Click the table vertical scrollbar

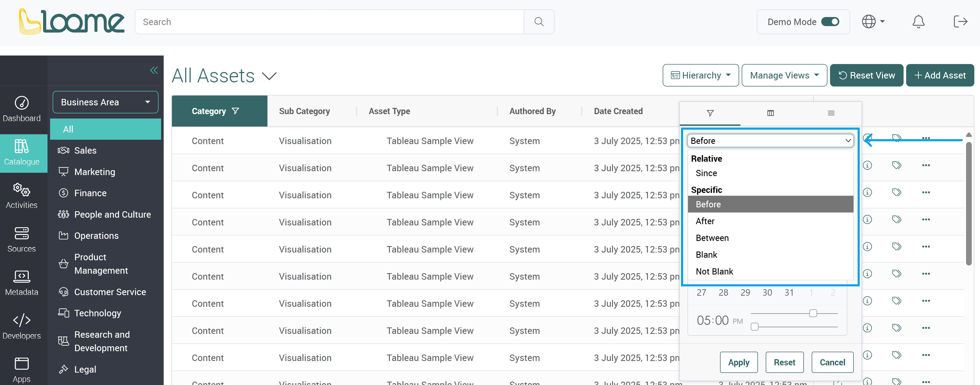click(x=969, y=203)
